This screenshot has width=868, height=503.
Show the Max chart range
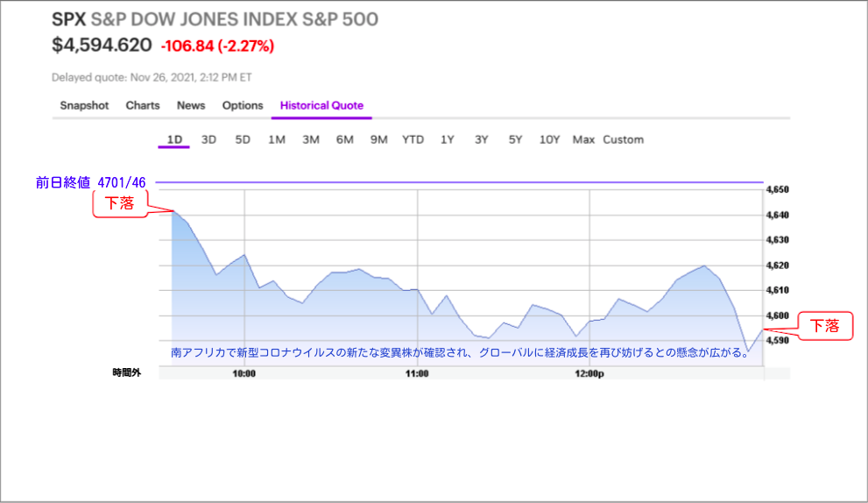coord(583,139)
